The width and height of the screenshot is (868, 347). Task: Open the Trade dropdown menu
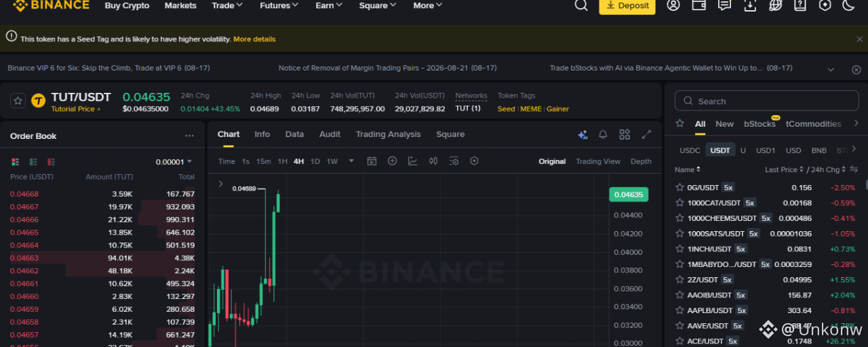click(x=227, y=5)
